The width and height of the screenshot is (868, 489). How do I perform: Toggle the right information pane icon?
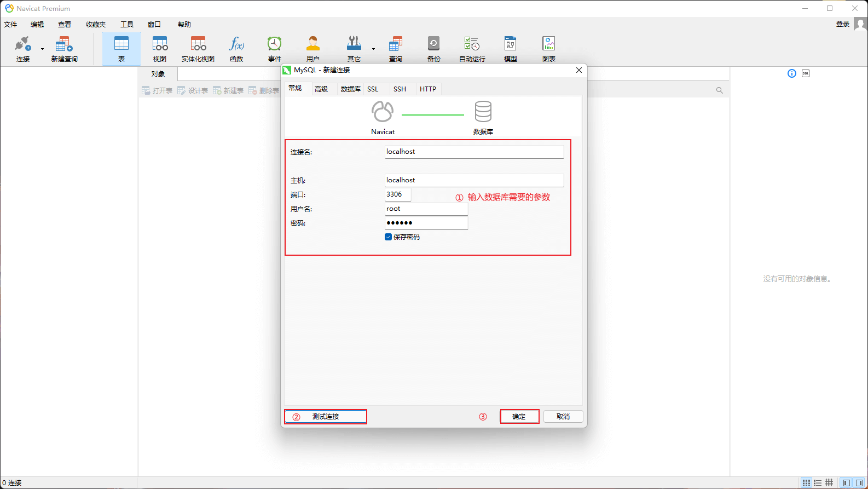point(859,483)
